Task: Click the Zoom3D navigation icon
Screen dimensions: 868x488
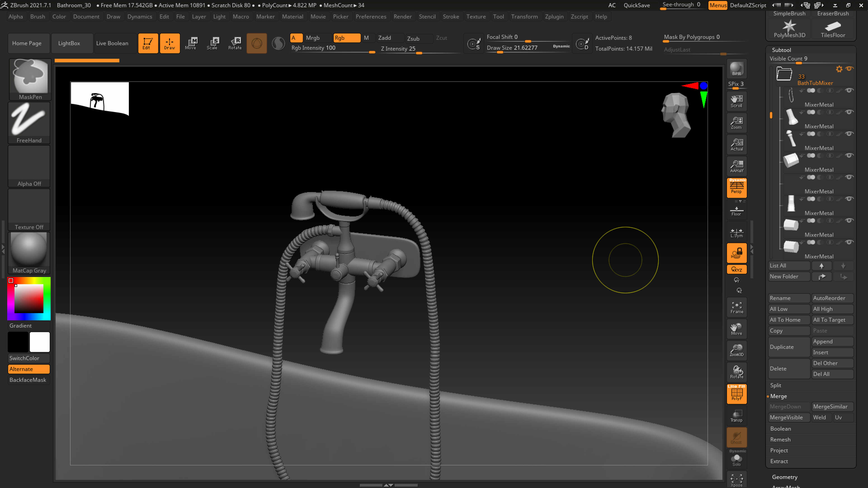Action: 737,350
